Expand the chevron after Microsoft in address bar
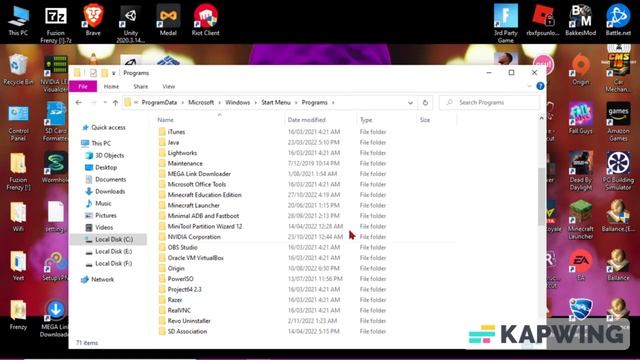Viewport: 640px width, 360px height. pyautogui.click(x=220, y=102)
